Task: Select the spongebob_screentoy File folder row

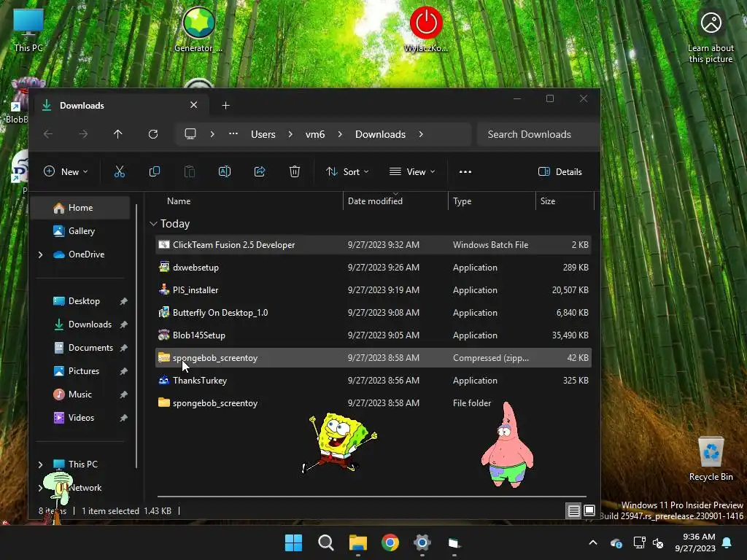Action: (373, 402)
